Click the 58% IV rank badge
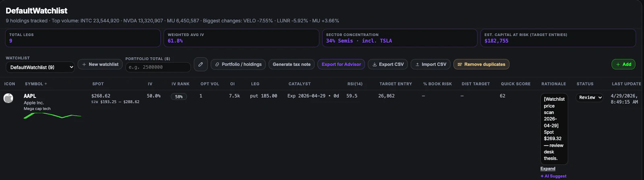This screenshot has width=644, height=180. tap(179, 97)
